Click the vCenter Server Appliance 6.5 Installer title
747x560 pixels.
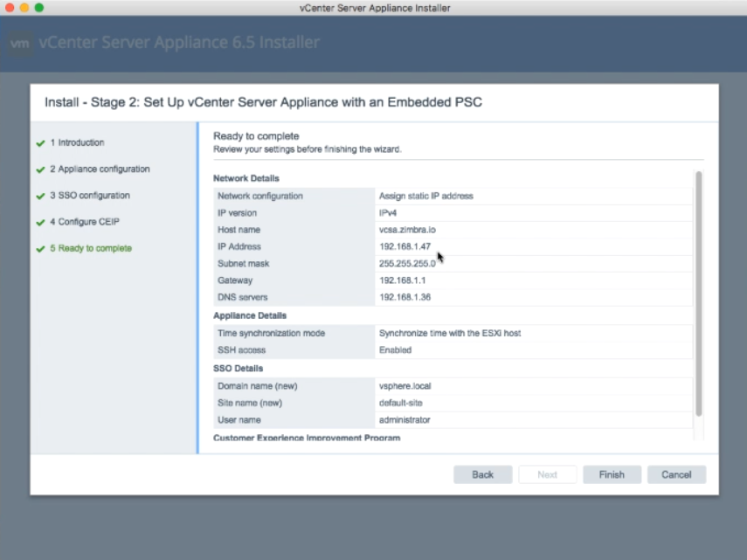tap(179, 42)
